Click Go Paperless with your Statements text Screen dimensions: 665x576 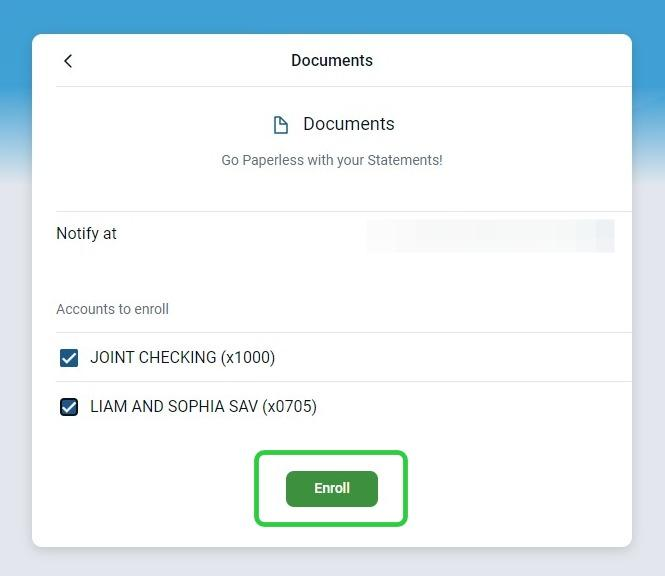332,160
